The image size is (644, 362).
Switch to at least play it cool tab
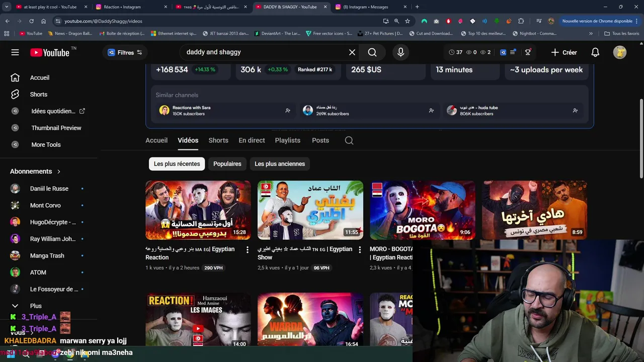coord(50,7)
